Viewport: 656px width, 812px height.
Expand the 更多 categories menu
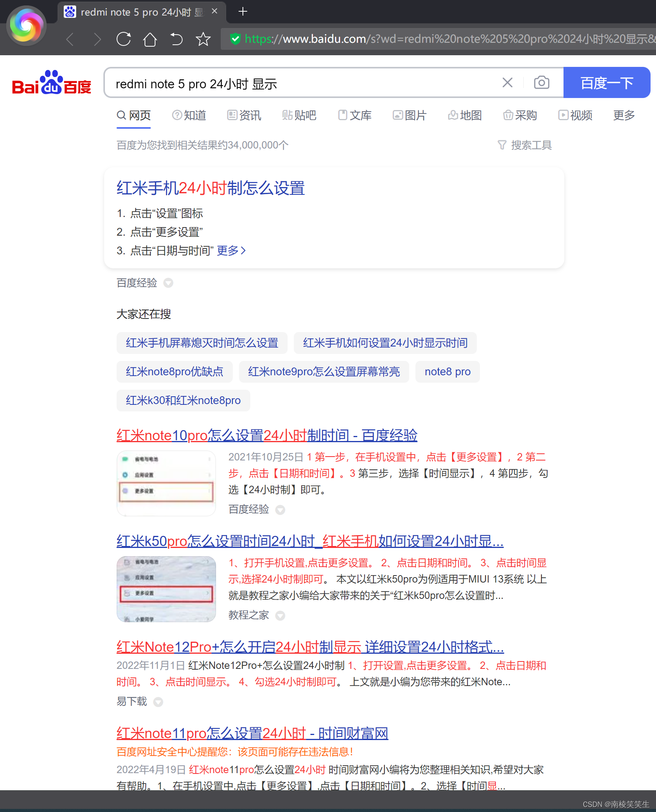pos(624,115)
